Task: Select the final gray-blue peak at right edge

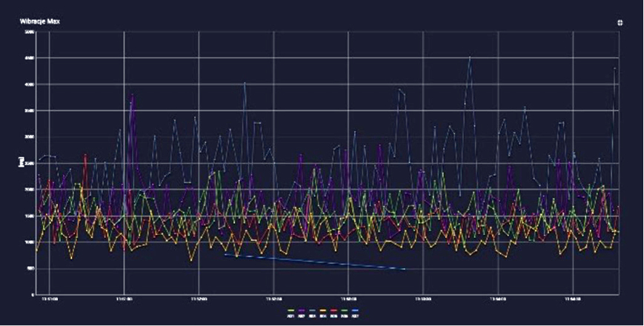Action: pyautogui.click(x=615, y=68)
